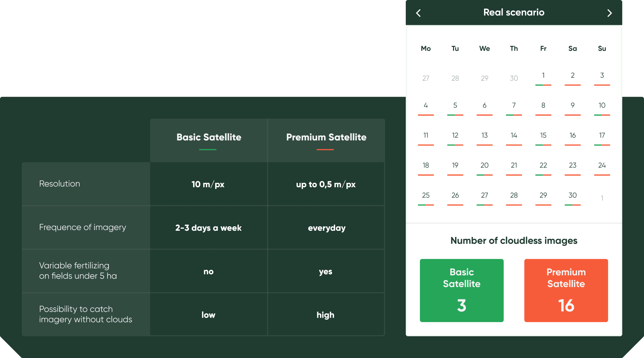
Task: Select calendar day 17
Action: pyautogui.click(x=602, y=138)
